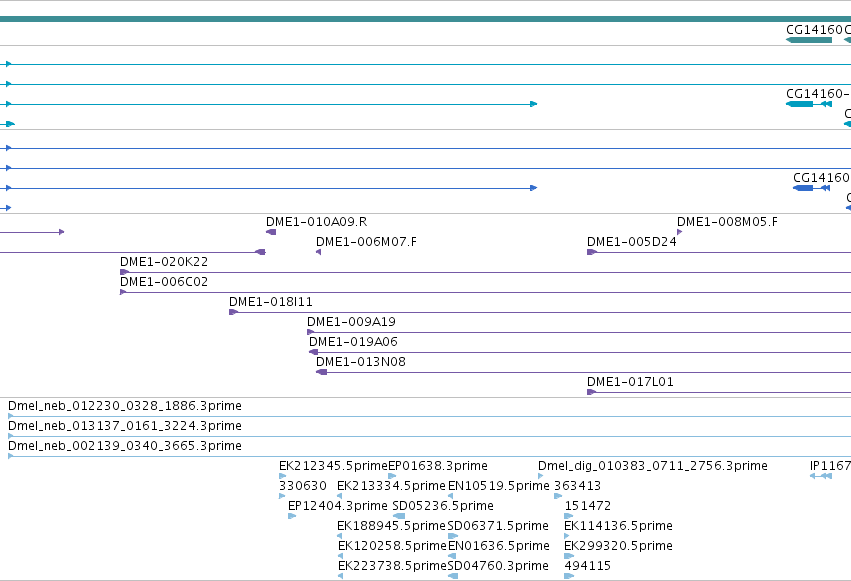Select Dmel_dig_010383_0711_2756.3prime feature

pyautogui.click(x=653, y=466)
